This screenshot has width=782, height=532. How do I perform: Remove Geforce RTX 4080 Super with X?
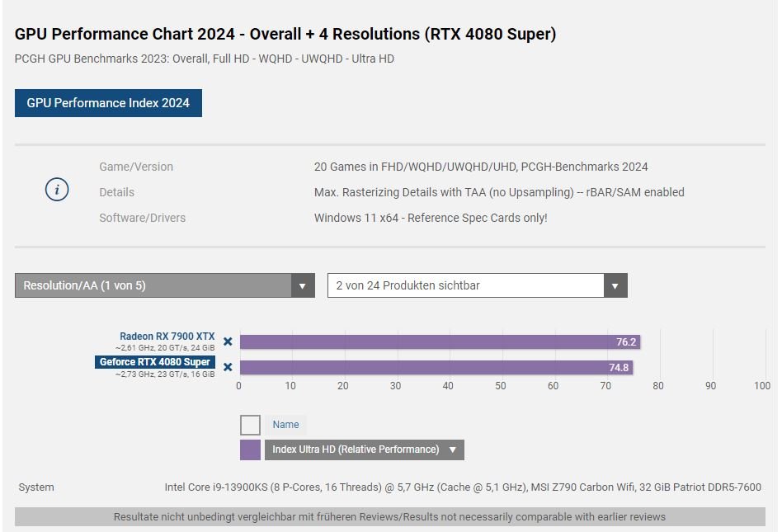pos(228,367)
